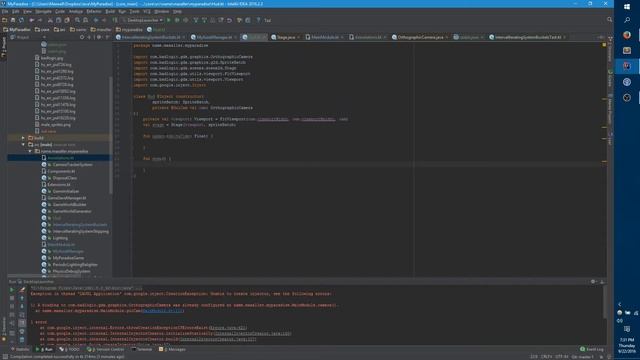Screen dimensions: 640x360
Task: Select the mypareidse breadcrumb folder
Action: pos(129,29)
